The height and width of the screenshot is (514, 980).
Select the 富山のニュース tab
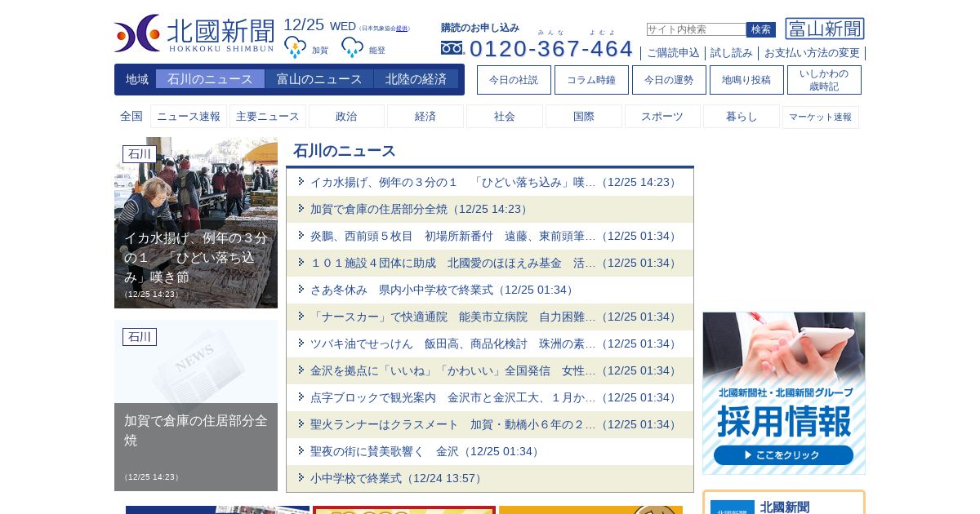pos(319,79)
